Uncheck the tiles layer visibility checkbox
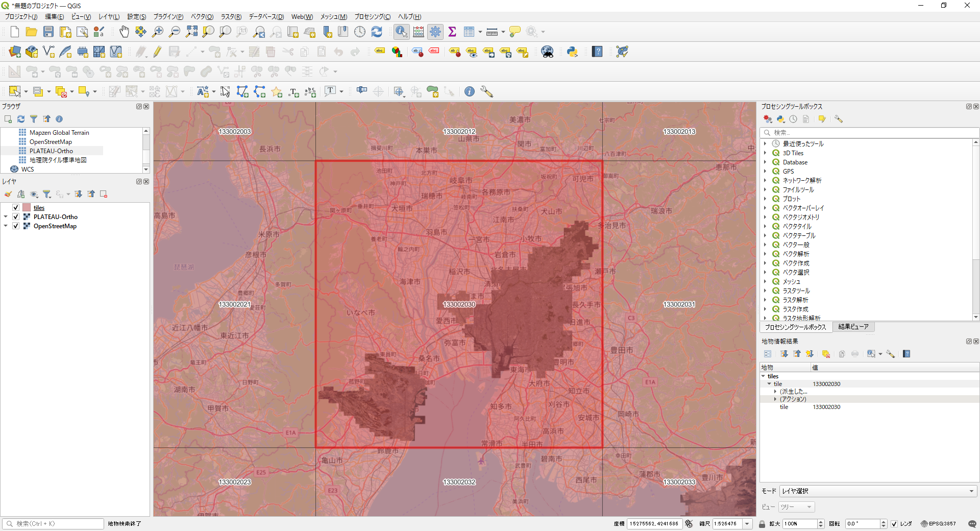Viewport: 980px width, 531px height. click(16, 208)
